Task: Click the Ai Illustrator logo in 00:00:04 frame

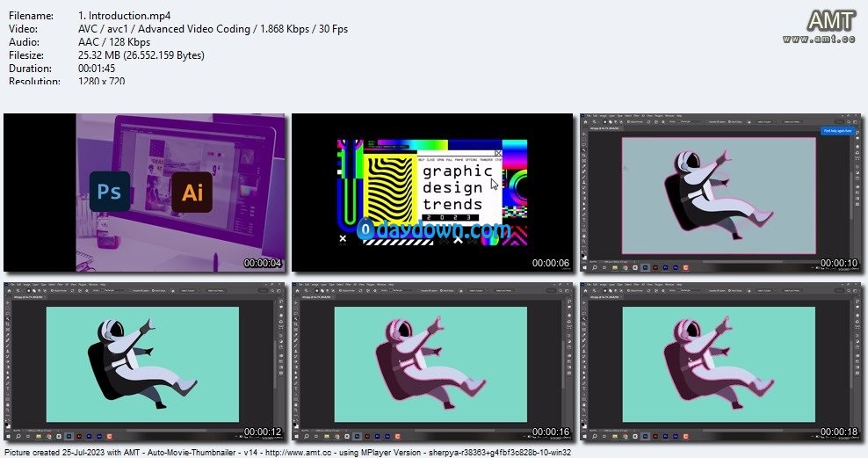Action: (192, 193)
